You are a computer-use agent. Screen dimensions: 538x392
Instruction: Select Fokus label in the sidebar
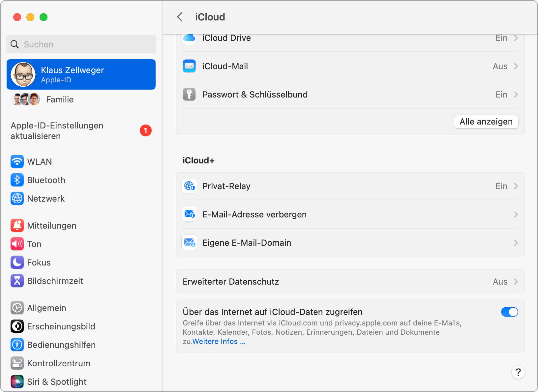(39, 263)
